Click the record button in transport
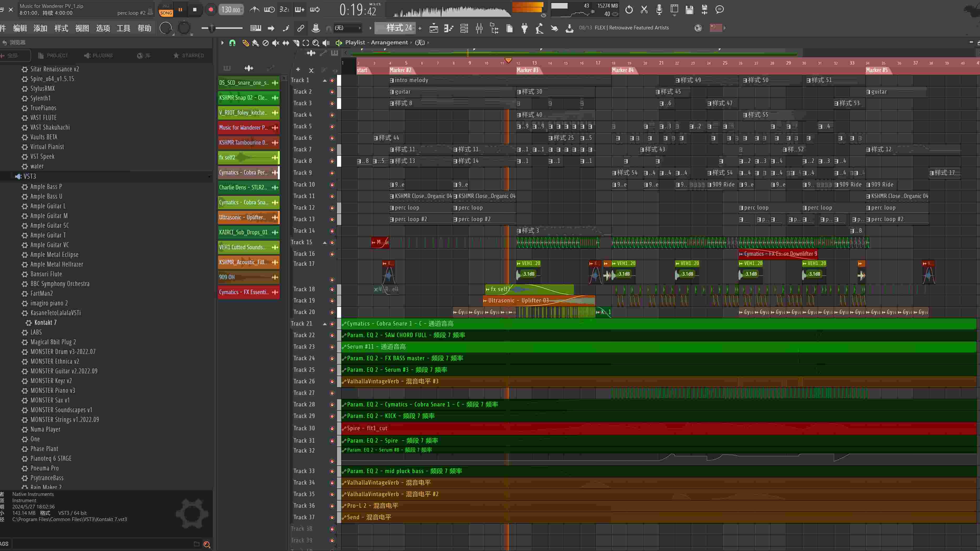980x551 pixels. (210, 9)
